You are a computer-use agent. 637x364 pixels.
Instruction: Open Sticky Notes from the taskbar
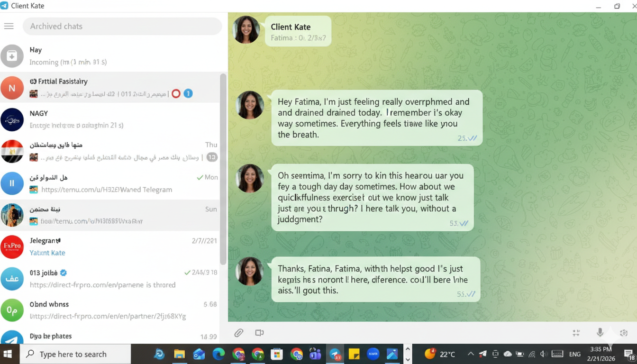(x=354, y=354)
